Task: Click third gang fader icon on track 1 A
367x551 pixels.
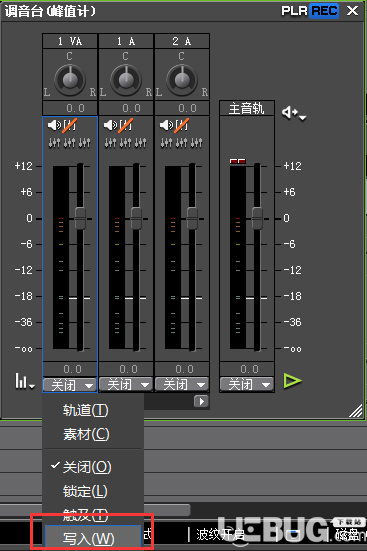Action: (140, 143)
